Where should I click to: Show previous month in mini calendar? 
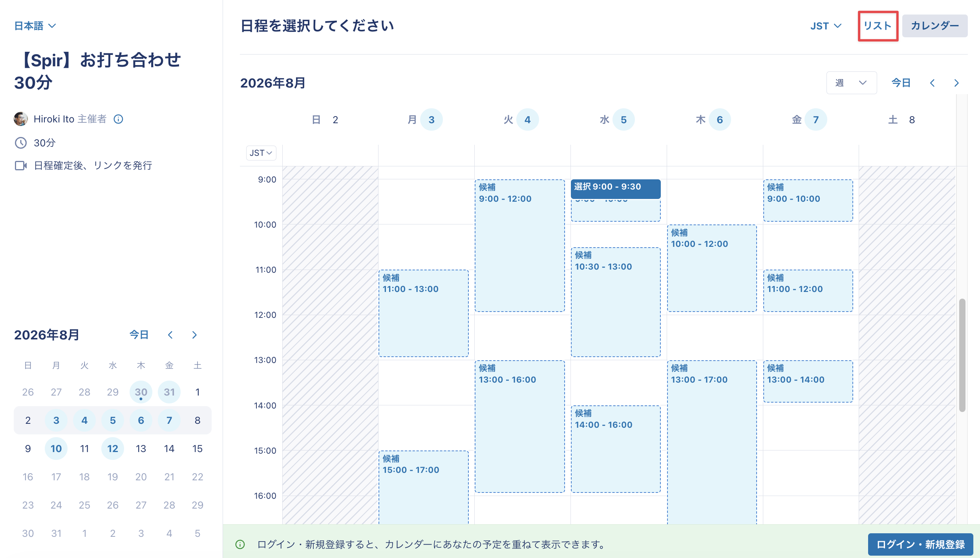click(x=170, y=335)
